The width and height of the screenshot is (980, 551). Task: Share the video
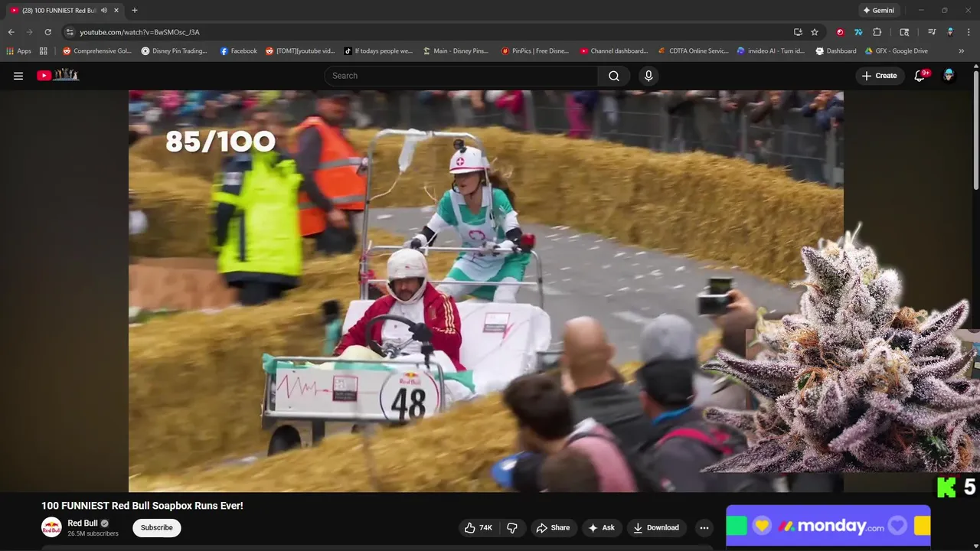pos(553,527)
